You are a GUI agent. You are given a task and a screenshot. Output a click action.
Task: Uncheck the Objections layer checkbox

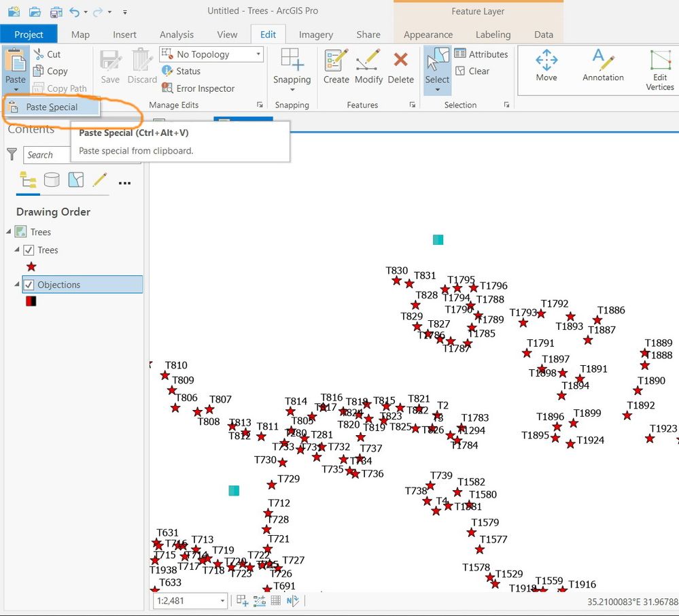coord(29,285)
